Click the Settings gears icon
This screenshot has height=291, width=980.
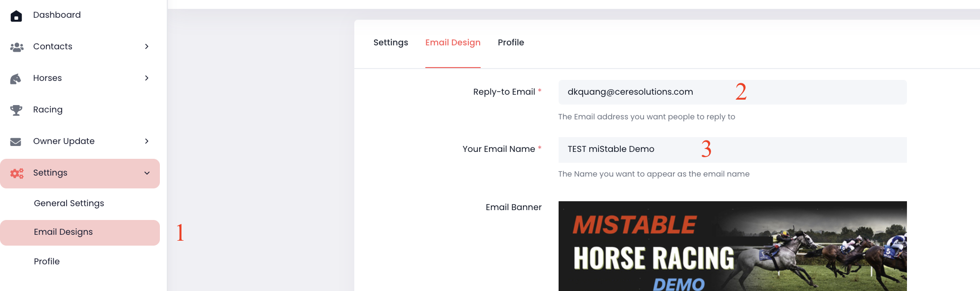(17, 173)
